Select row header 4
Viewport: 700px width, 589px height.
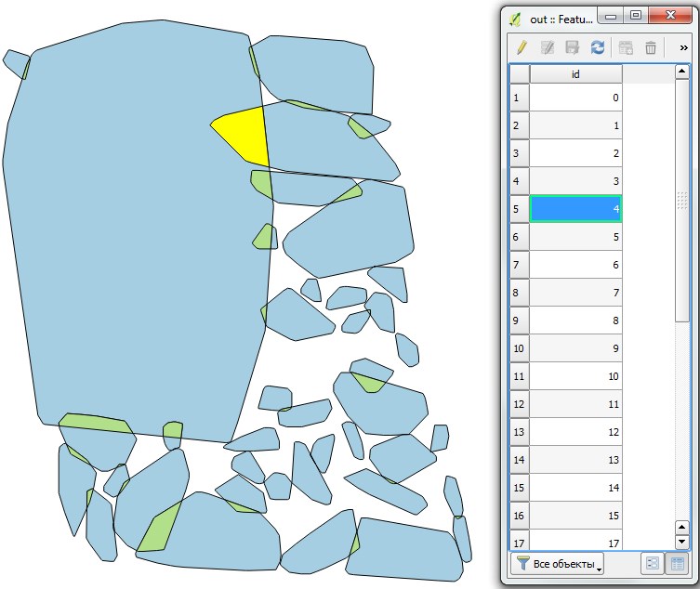point(520,181)
